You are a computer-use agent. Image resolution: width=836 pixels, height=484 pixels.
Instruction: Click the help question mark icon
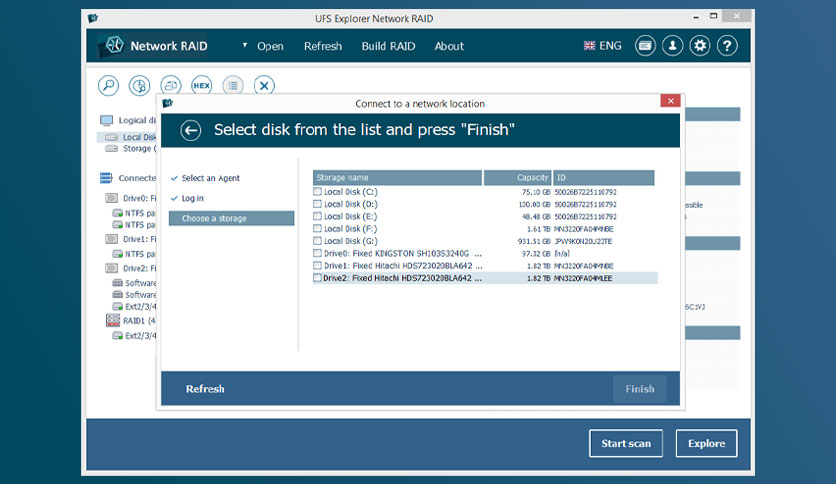click(727, 46)
